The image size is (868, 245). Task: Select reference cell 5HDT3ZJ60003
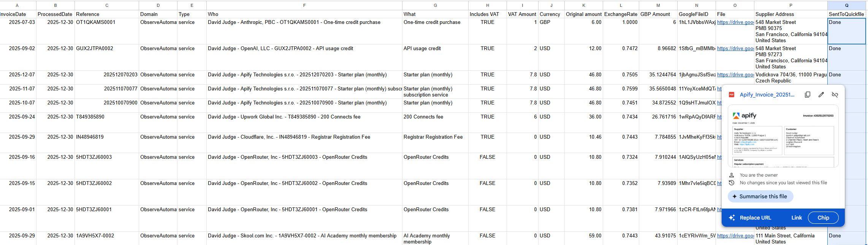107,166
